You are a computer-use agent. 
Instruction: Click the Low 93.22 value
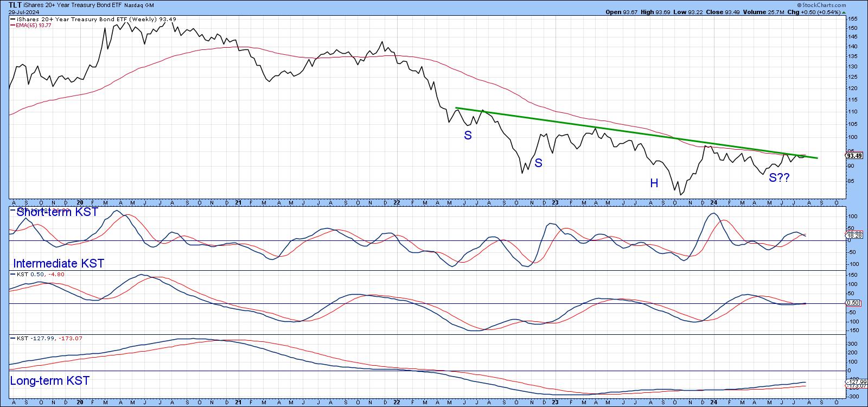[x=688, y=12]
